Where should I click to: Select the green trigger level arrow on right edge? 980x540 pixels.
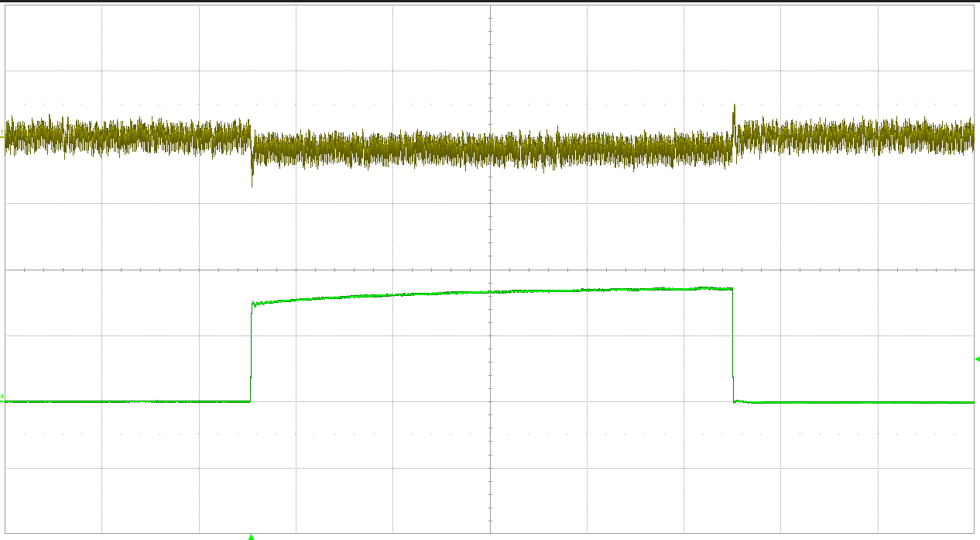tap(976, 359)
